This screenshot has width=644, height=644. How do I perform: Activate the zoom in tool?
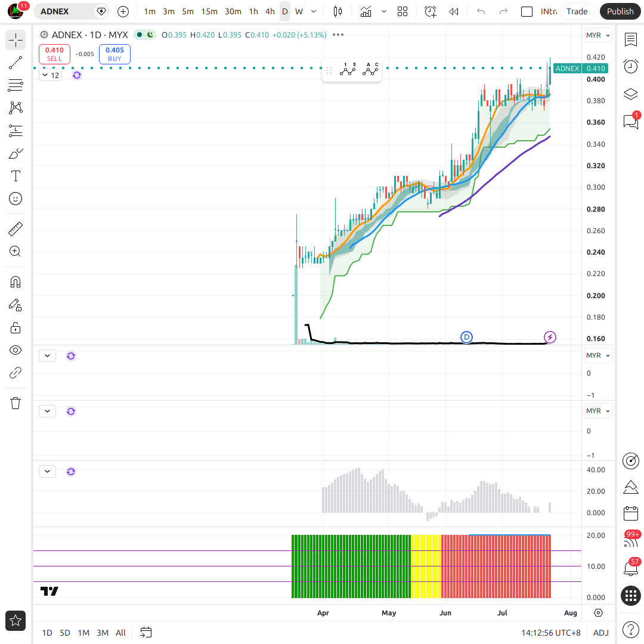(x=16, y=252)
